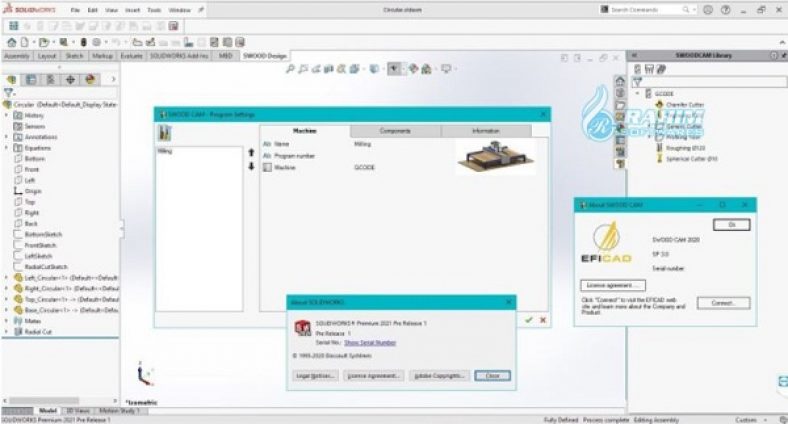Click the Options gear icon in the toolbar
This screenshot has height=424, width=788.
(x=96, y=42)
